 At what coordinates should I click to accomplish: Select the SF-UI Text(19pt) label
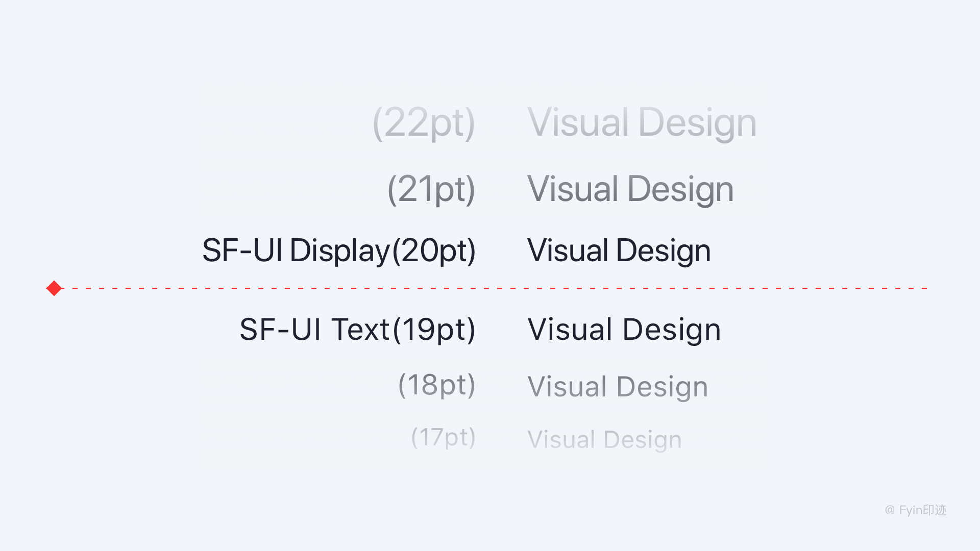coord(357,330)
